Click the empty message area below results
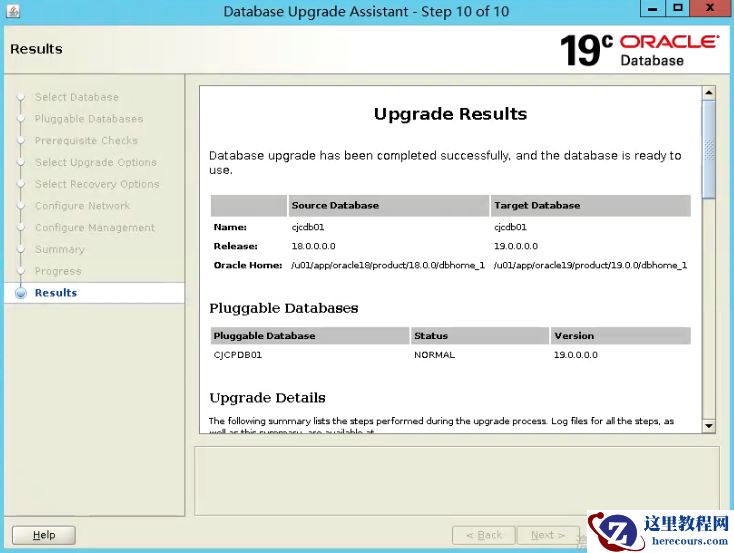 coord(456,481)
